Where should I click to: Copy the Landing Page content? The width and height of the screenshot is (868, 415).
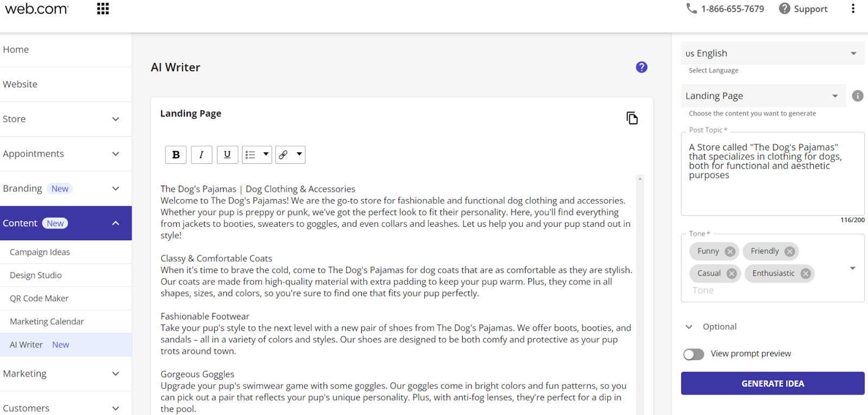pos(632,118)
